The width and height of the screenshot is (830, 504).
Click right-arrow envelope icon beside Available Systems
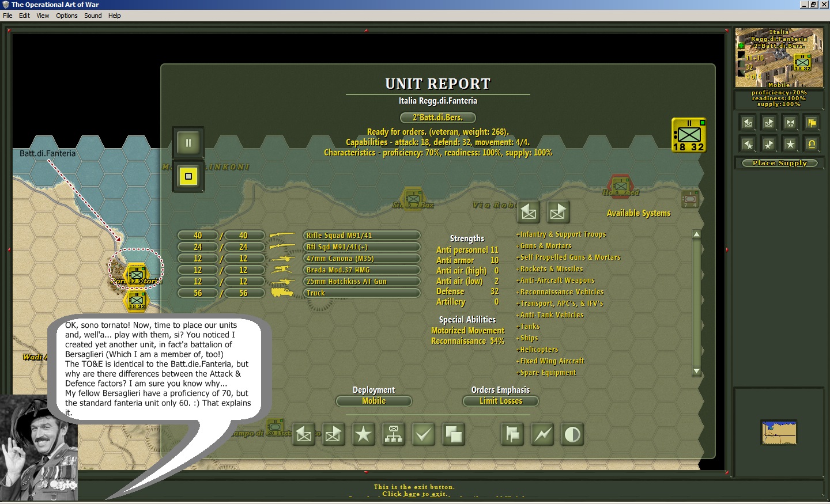click(558, 213)
